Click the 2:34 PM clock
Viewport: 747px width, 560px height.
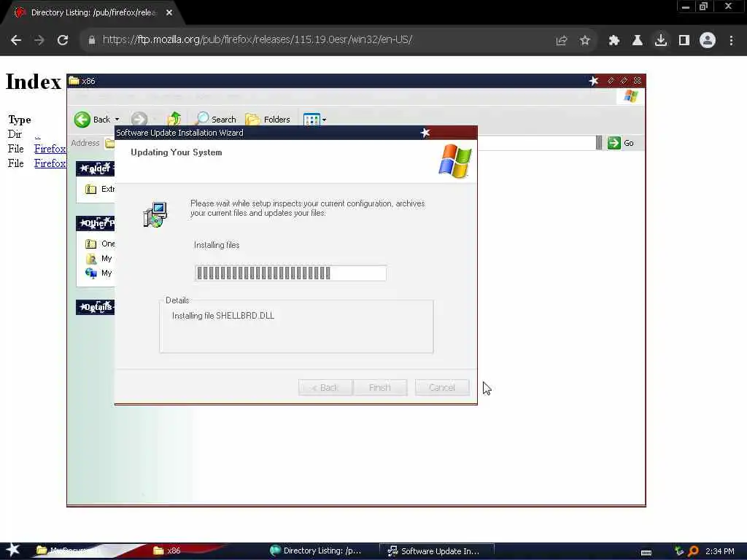(719, 551)
